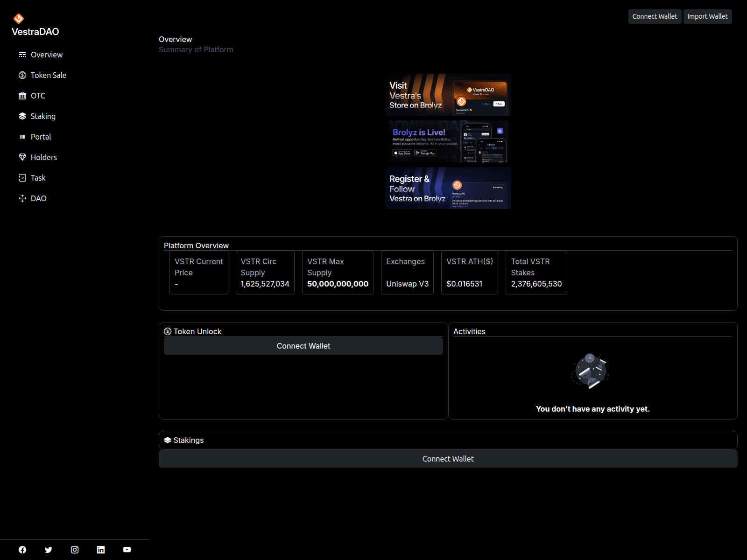Open Twitter via the footer icon
The width and height of the screenshot is (747, 560).
pyautogui.click(x=49, y=549)
